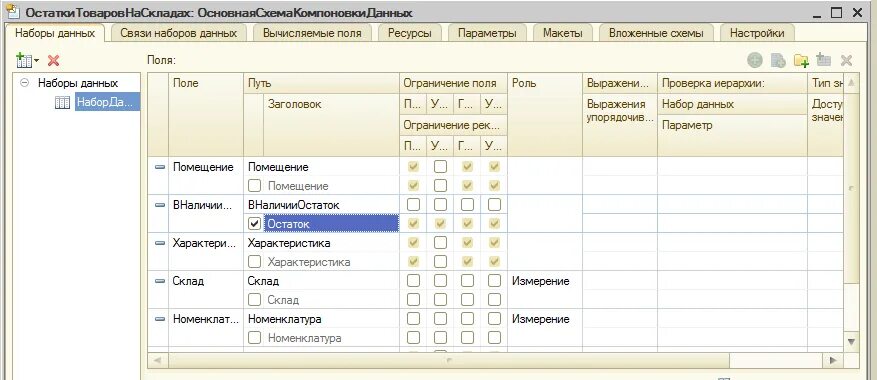This screenshot has height=380, width=877.
Task: Open the add data set dropdown arrow
Action: [37, 60]
